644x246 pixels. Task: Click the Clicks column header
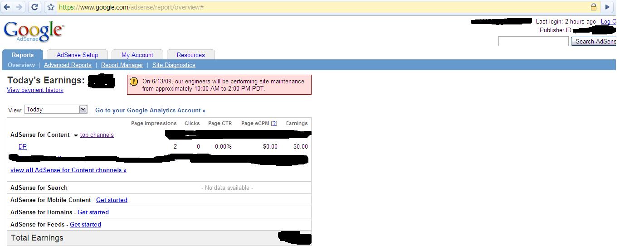(x=192, y=123)
